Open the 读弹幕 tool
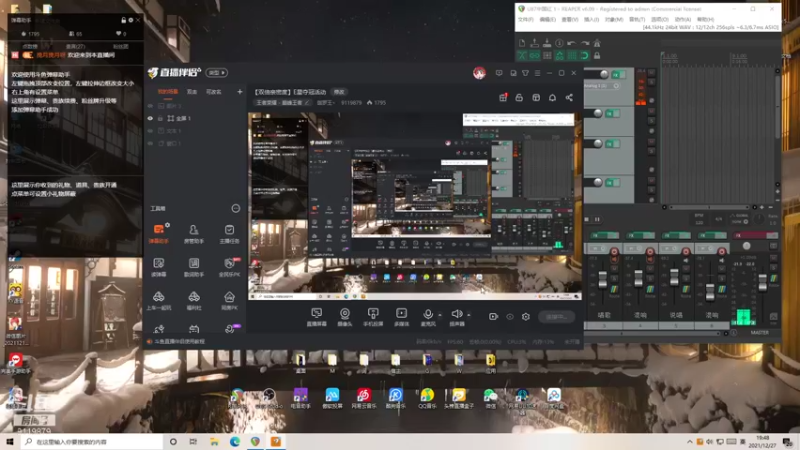The width and height of the screenshot is (800, 450). pyautogui.click(x=159, y=267)
